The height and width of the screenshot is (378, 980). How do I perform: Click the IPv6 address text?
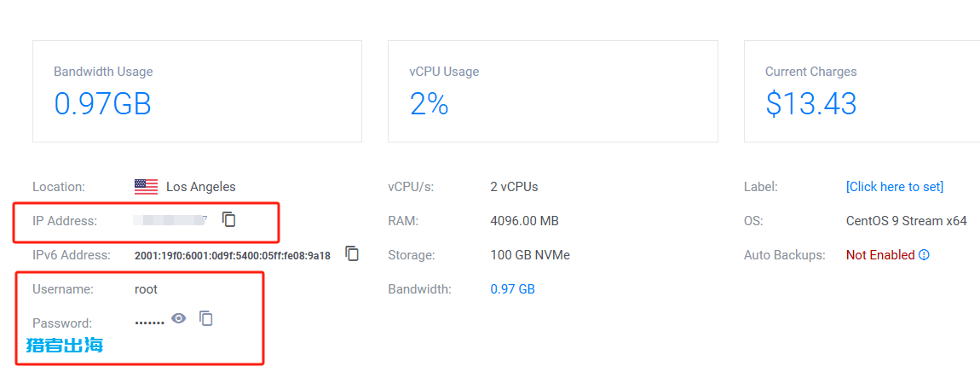(x=233, y=255)
